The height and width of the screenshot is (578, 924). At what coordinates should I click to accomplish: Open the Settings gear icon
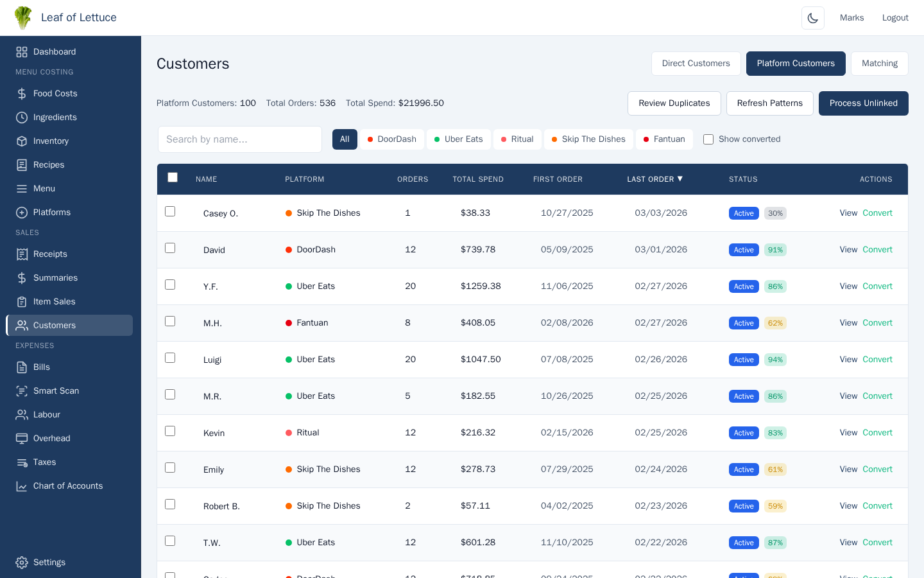pos(22,562)
